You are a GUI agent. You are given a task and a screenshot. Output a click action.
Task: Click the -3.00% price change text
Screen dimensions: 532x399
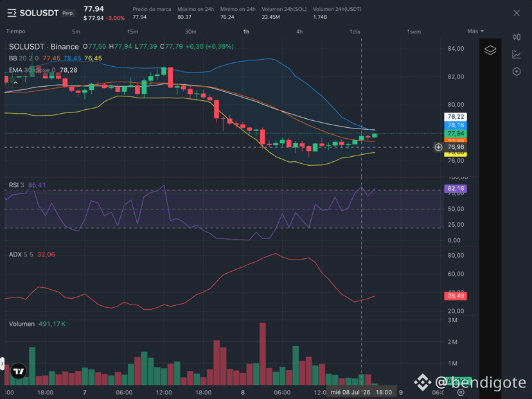(116, 19)
